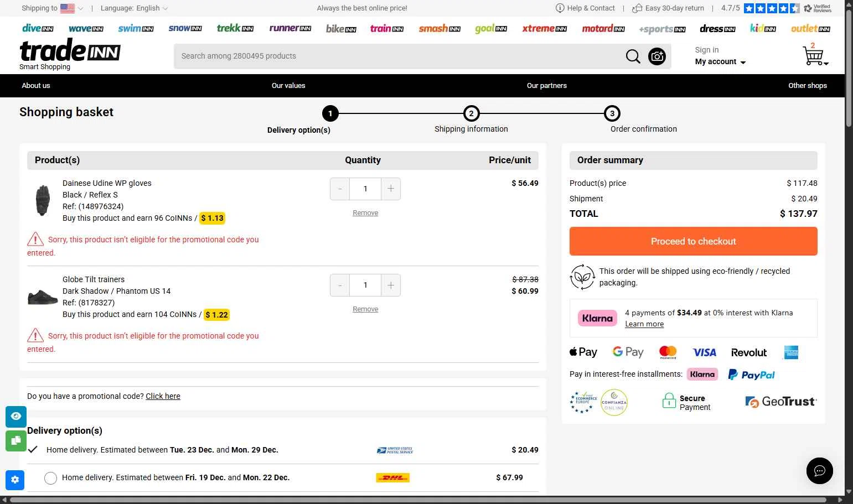Image resolution: width=853 pixels, height=504 pixels.
Task: Open the Shipping to country dropdown
Action: pos(53,8)
